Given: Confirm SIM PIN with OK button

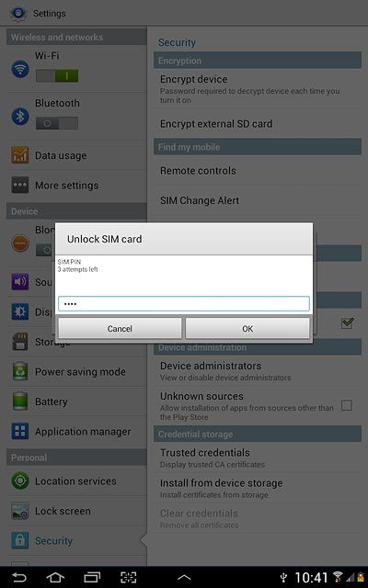Looking at the screenshot, I should pyautogui.click(x=247, y=329).
